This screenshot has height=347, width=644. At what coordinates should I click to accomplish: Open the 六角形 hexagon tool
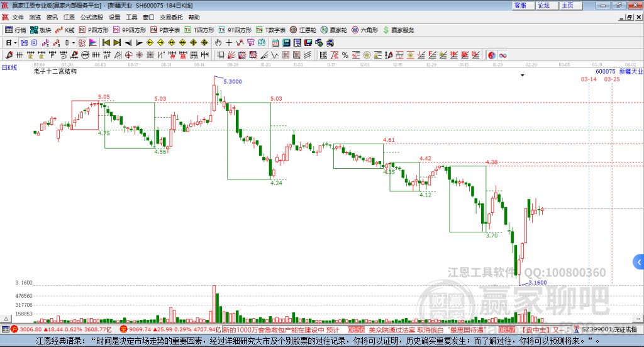(x=365, y=30)
